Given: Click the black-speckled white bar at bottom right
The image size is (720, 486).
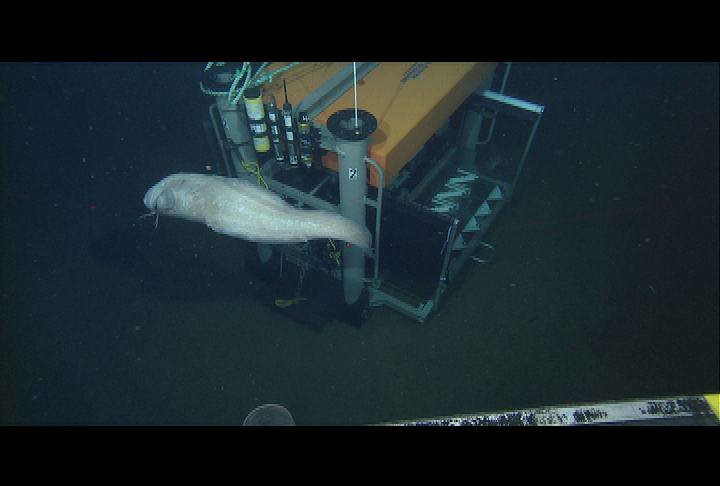Looking at the screenshot, I should tap(560, 414).
